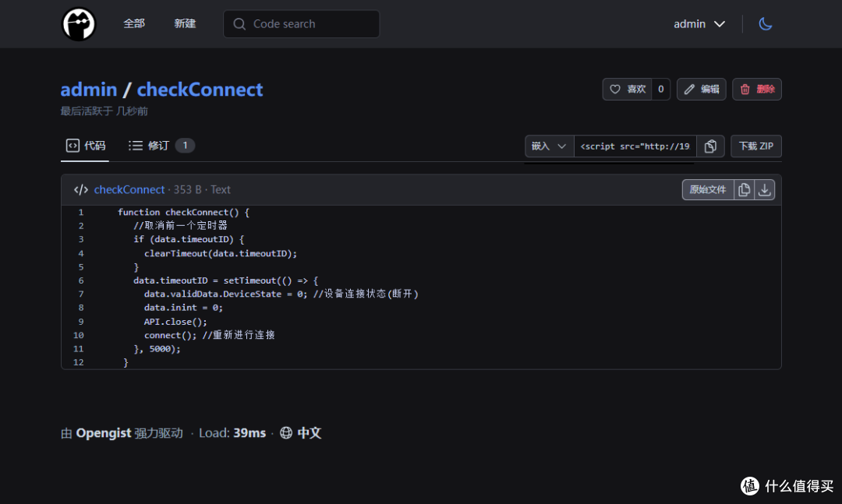The height and width of the screenshot is (504, 842).
Task: Click the globe 中文 language selector
Action: [x=301, y=433]
